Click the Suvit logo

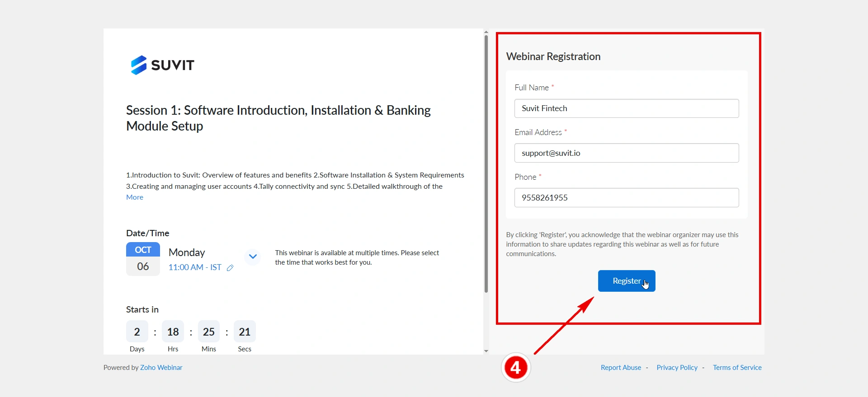coord(162,65)
